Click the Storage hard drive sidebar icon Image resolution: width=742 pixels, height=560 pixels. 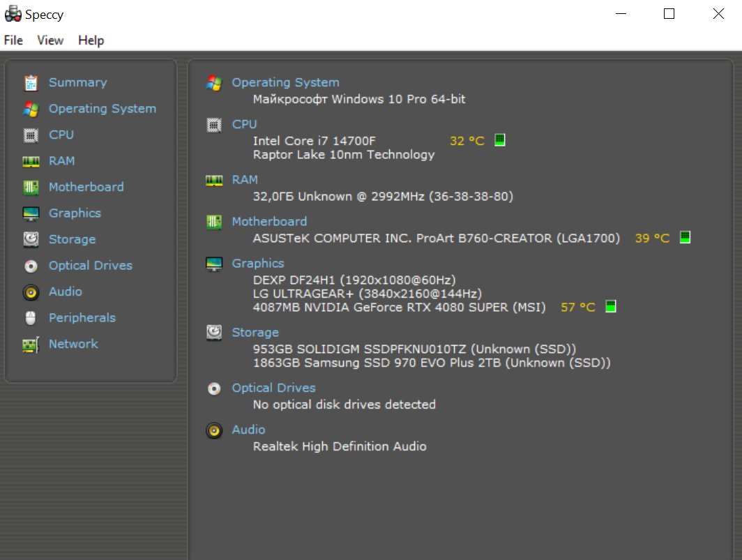pos(31,239)
